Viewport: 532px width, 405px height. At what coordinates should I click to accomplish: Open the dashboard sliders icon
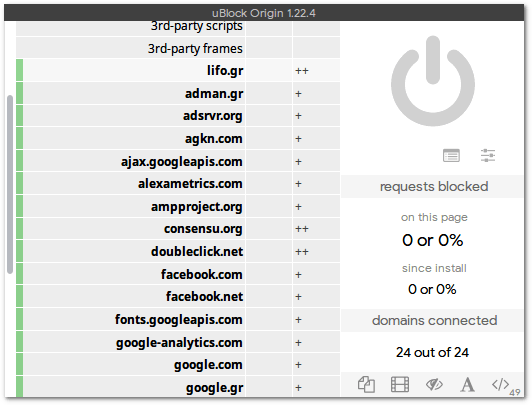488,155
